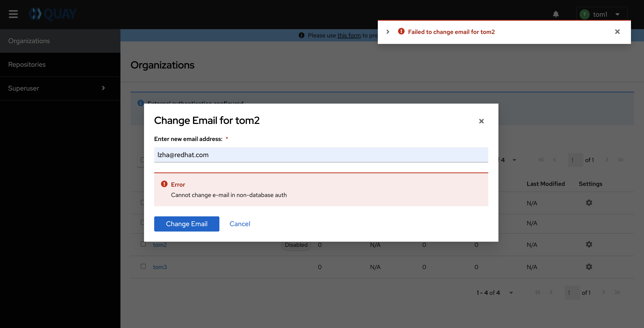Screen dimensions: 644x328
Task: Click Cancel in the dialog
Action: pos(240,224)
